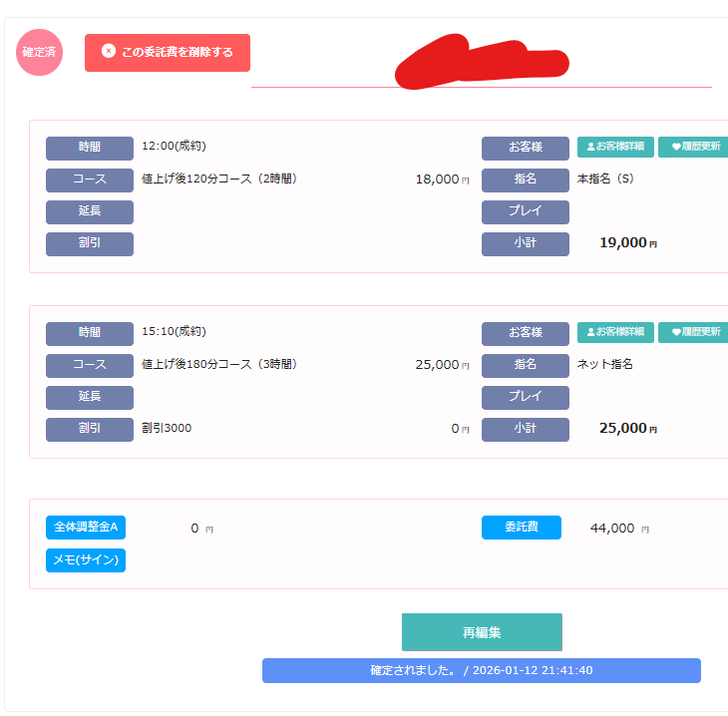Click 時間 label of the 12:00 booking
The height and width of the screenshot is (716, 728).
click(x=90, y=149)
